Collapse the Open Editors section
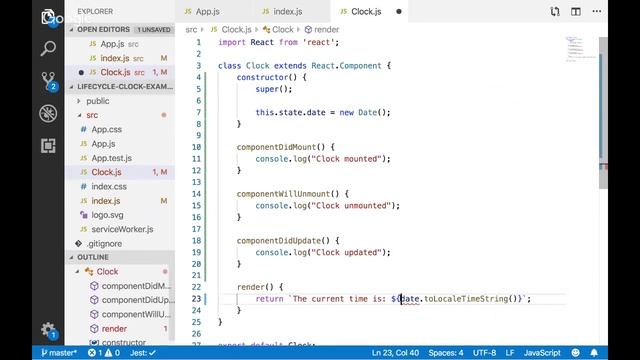The image size is (640, 360). (x=120, y=29)
